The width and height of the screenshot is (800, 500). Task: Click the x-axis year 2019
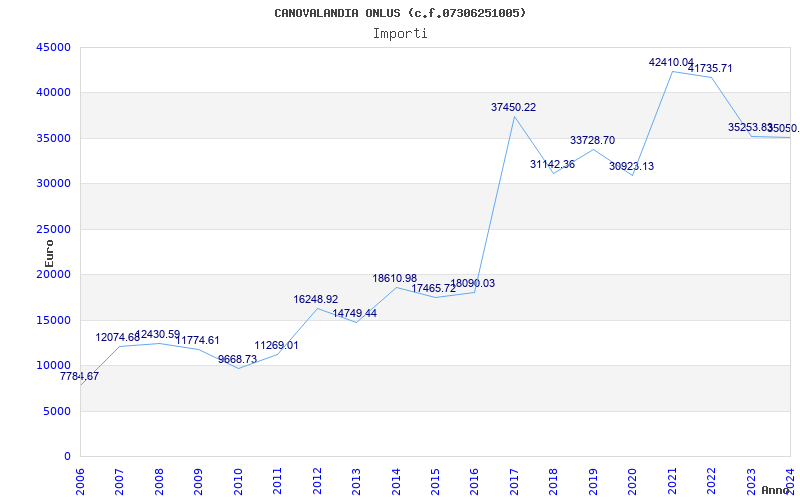(593, 480)
